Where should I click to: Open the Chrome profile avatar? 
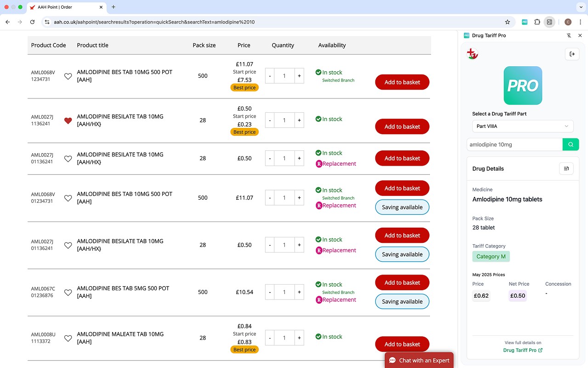(x=568, y=22)
